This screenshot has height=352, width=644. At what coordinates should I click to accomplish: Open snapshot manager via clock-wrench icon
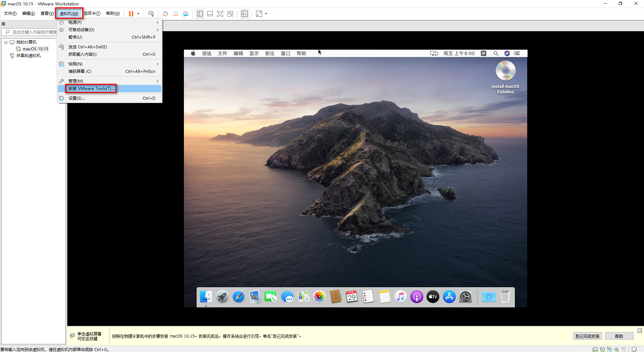tap(186, 14)
